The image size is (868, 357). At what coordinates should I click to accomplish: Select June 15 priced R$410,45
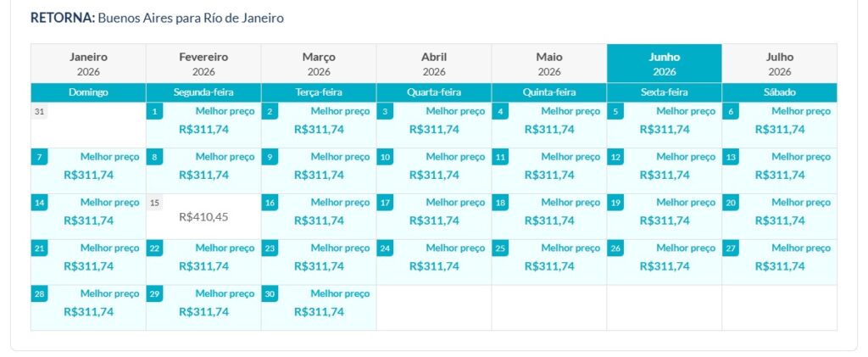tap(203, 216)
